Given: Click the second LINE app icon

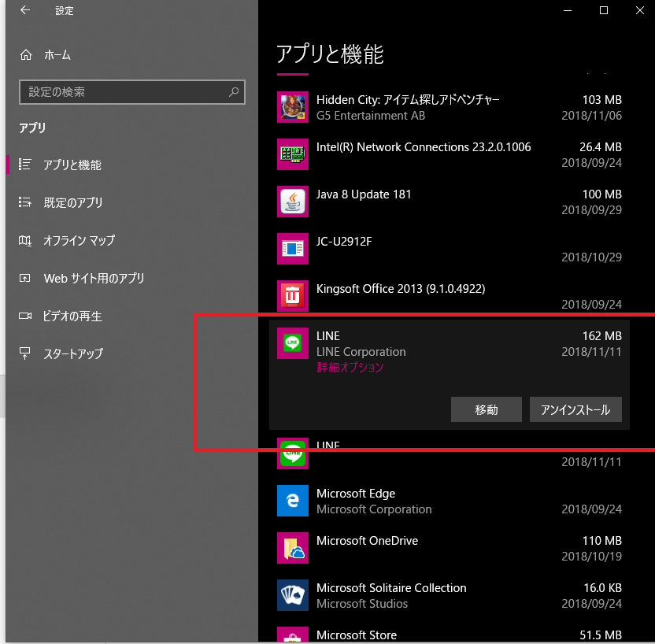Looking at the screenshot, I should (x=292, y=453).
